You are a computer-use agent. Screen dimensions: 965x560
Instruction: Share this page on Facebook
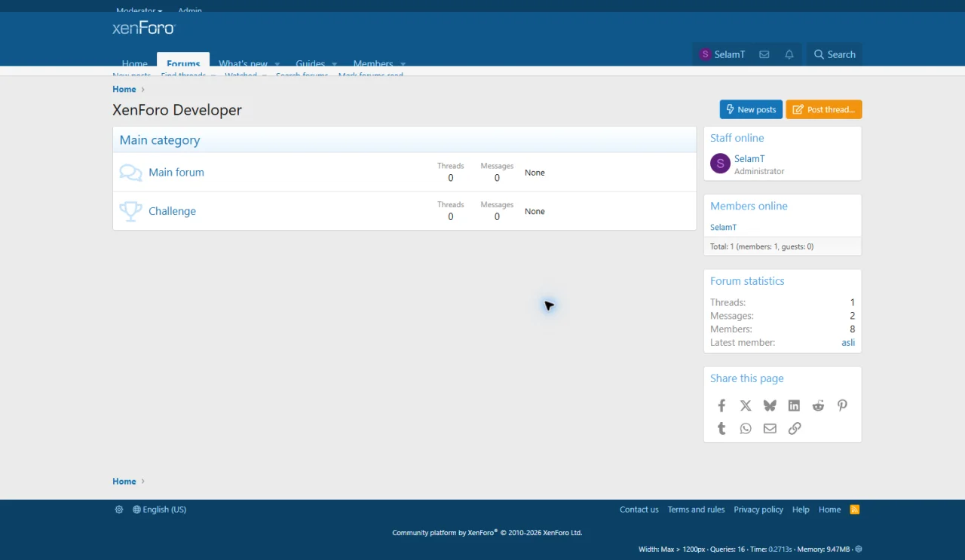721,405
